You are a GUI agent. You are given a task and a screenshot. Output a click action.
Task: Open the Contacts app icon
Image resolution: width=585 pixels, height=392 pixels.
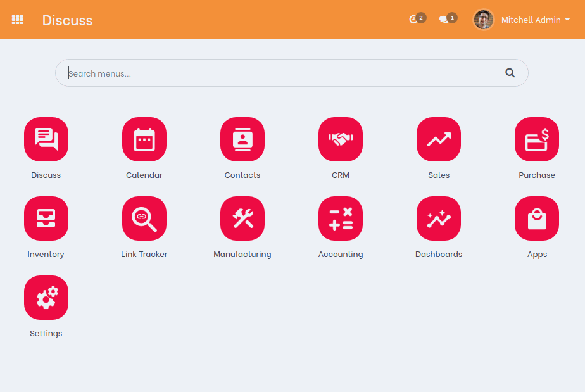[242, 139]
